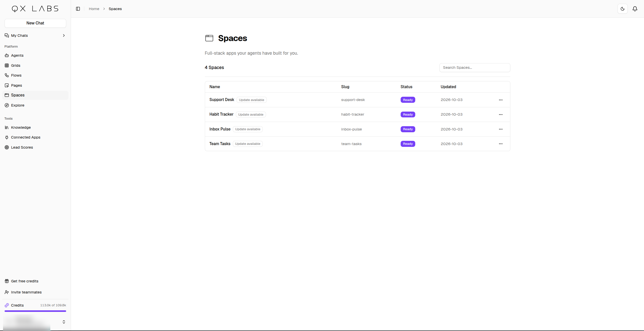
Task: Click Home in breadcrumb
Action: [x=94, y=9]
